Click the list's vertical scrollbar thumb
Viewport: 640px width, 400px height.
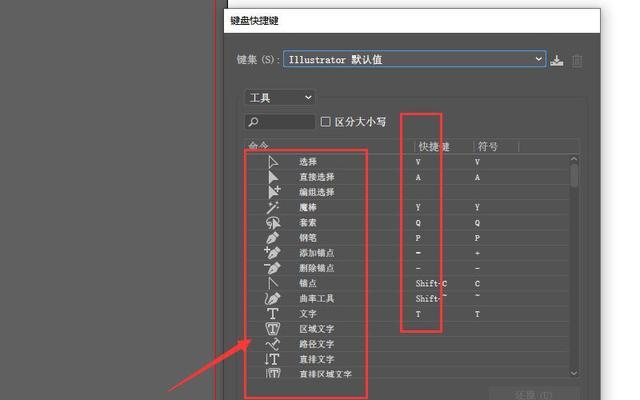click(x=574, y=176)
